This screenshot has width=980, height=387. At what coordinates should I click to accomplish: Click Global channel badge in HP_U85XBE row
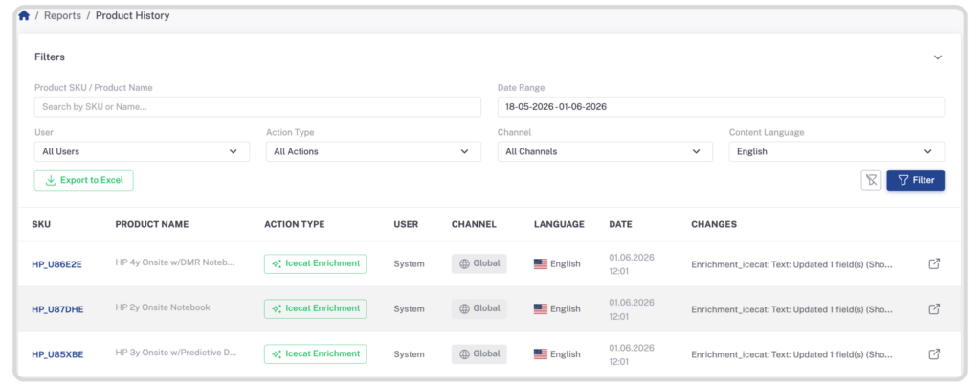click(x=479, y=353)
